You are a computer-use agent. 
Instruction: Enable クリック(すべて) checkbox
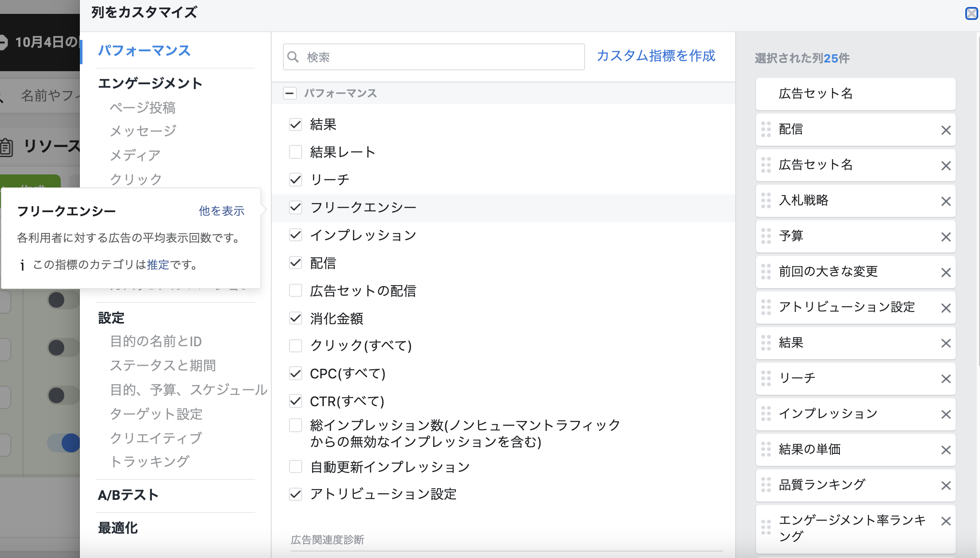(296, 346)
